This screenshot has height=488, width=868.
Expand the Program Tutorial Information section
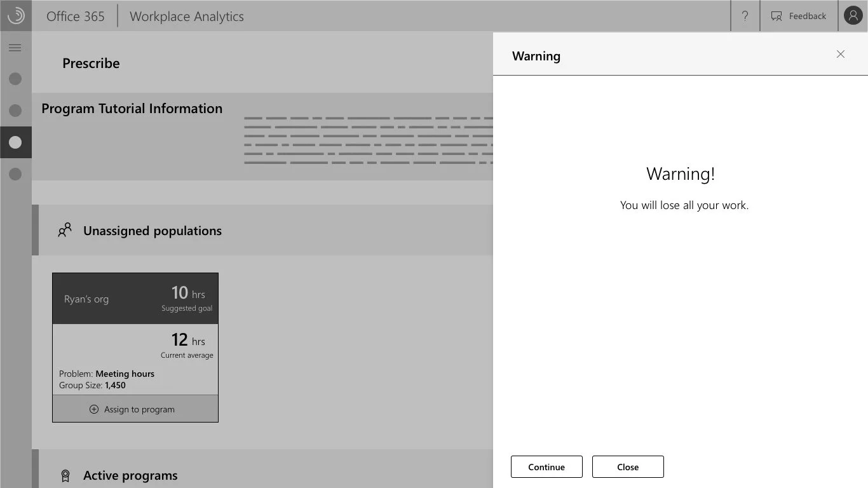pyautogui.click(x=132, y=109)
